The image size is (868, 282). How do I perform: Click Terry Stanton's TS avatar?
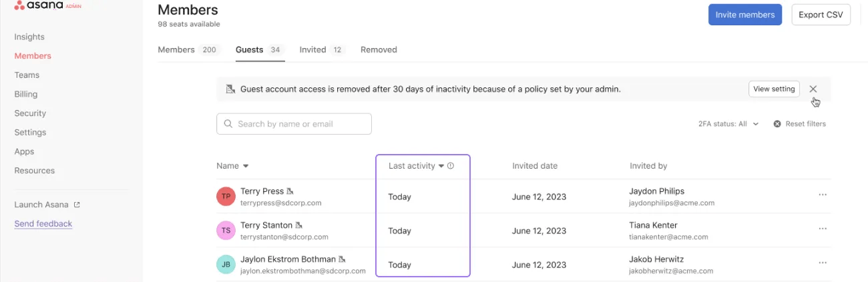coord(226,231)
